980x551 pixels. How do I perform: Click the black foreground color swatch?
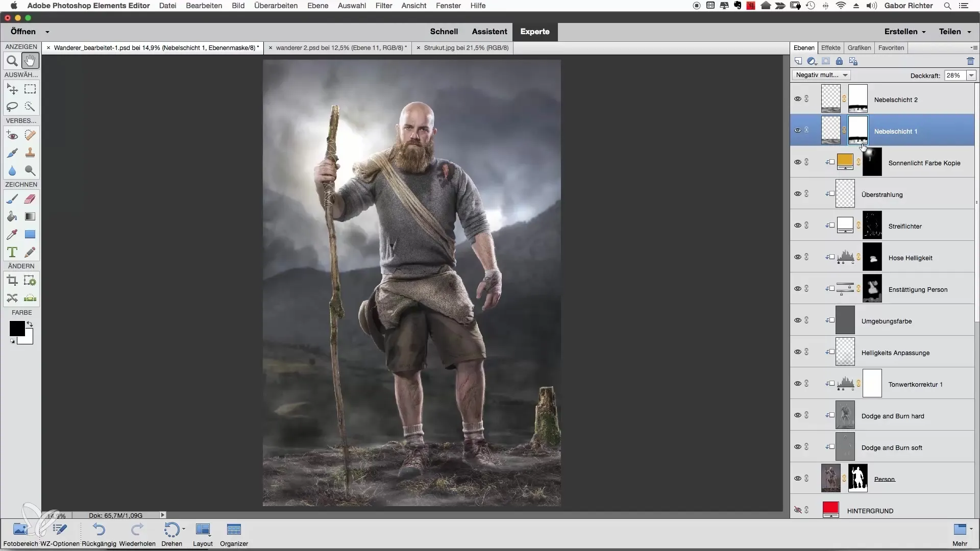tap(16, 328)
